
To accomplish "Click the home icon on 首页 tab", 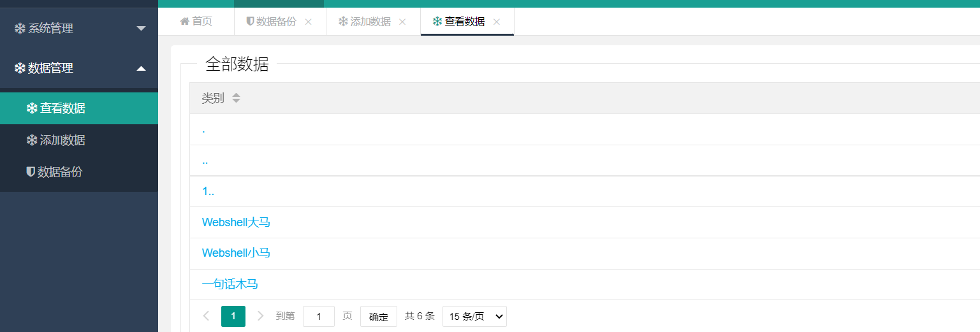I will pos(184,22).
